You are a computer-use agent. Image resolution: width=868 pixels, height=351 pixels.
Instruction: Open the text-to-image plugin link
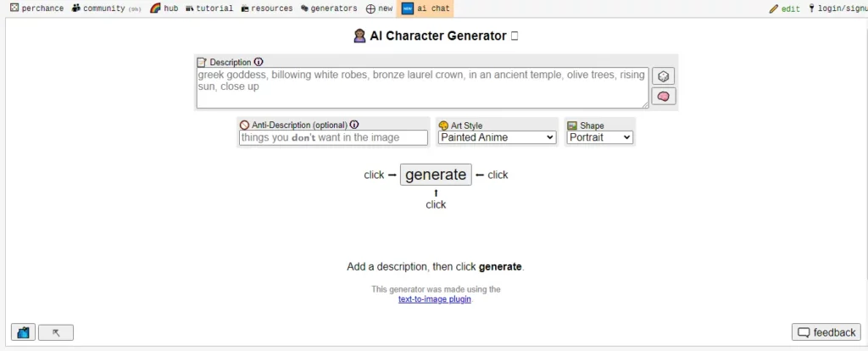click(435, 299)
